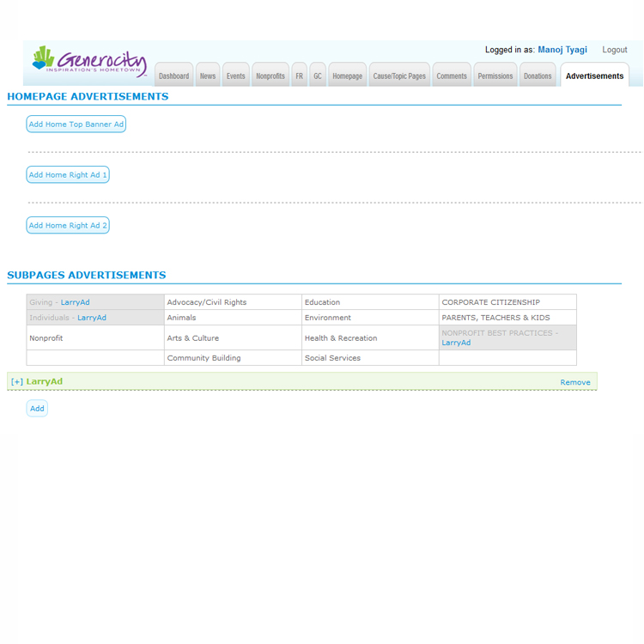The width and height of the screenshot is (644, 644).
Task: Go to the Nonprofits tab
Action: pyautogui.click(x=270, y=75)
